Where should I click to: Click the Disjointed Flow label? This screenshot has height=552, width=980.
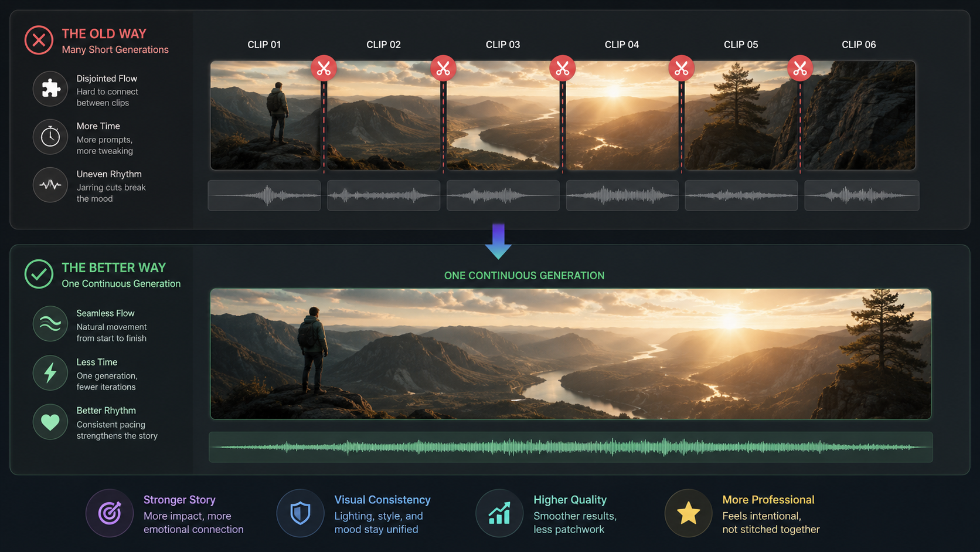[x=107, y=79]
